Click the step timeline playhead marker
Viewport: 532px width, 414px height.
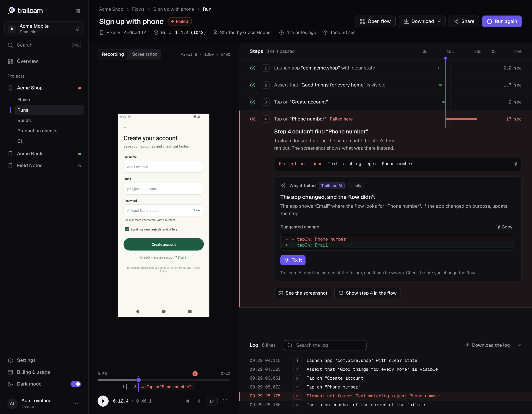click(x=446, y=58)
